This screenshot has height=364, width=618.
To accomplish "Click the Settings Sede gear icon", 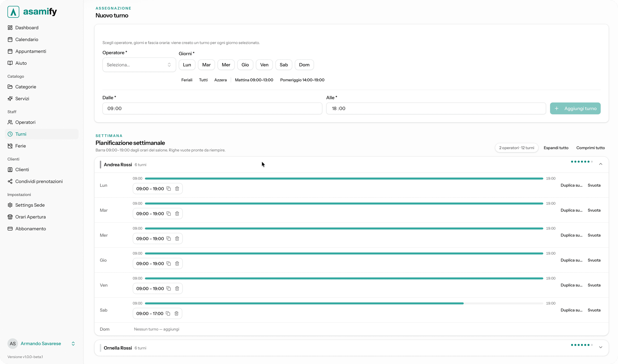I will tap(10, 205).
